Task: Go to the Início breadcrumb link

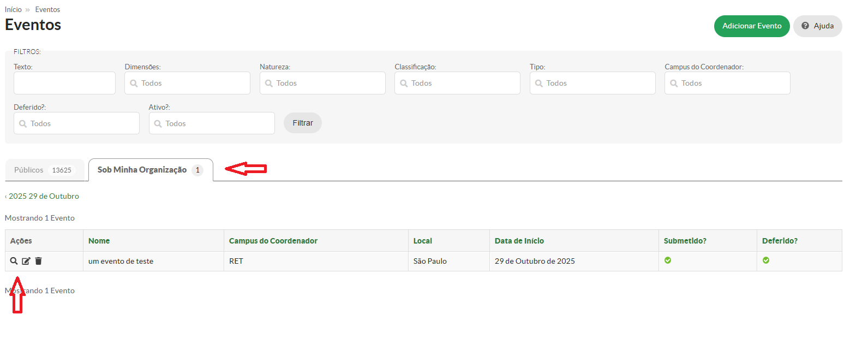Action: [13, 9]
